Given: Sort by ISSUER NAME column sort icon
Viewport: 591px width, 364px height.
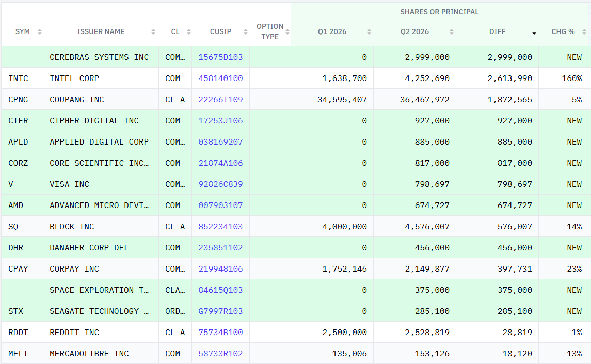Looking at the screenshot, I should coord(153,32).
